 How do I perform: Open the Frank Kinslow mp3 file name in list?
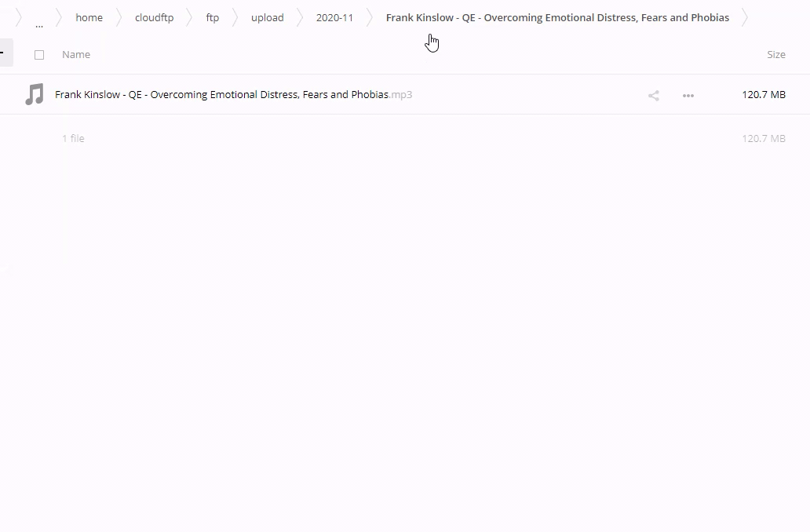click(221, 95)
